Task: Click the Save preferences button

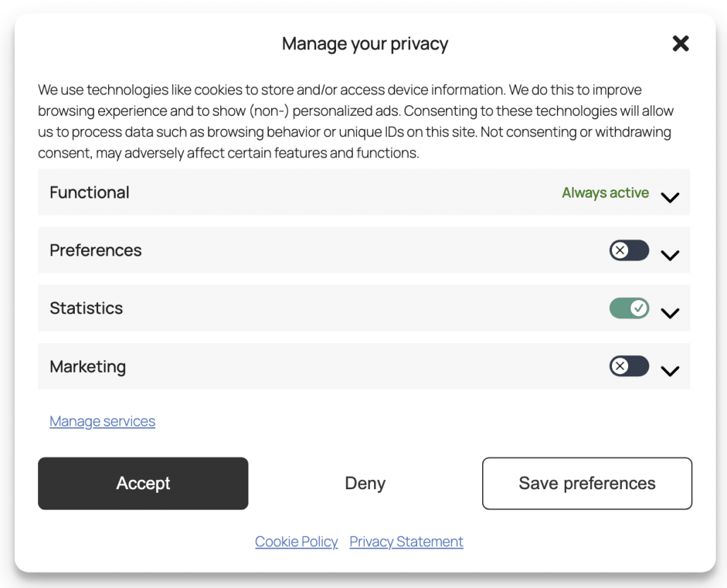Action: 587,484
